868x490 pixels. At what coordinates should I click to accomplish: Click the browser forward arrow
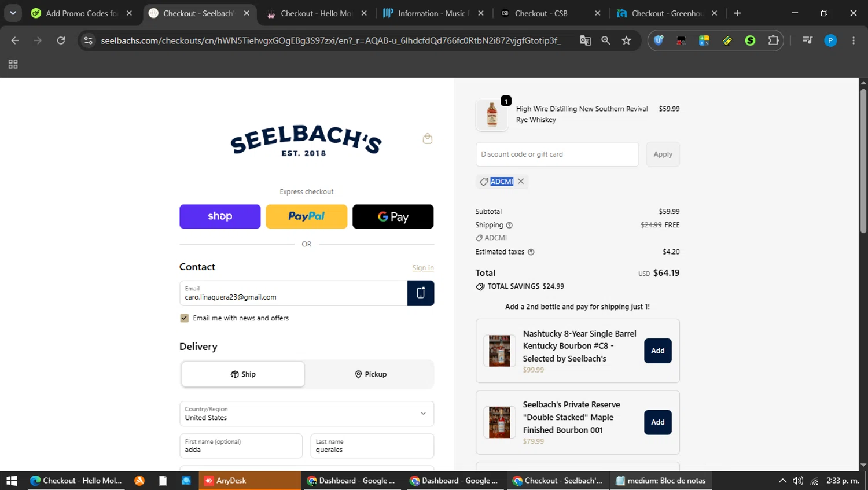click(x=38, y=40)
